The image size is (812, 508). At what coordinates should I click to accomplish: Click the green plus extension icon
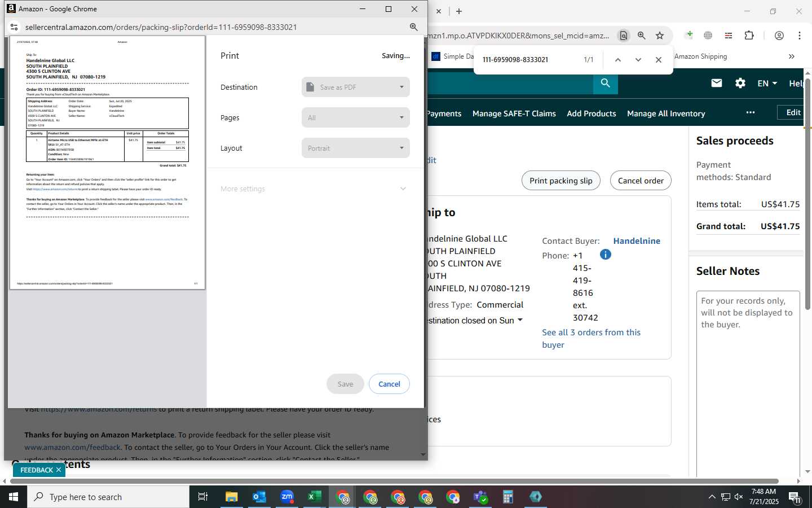tap(689, 36)
